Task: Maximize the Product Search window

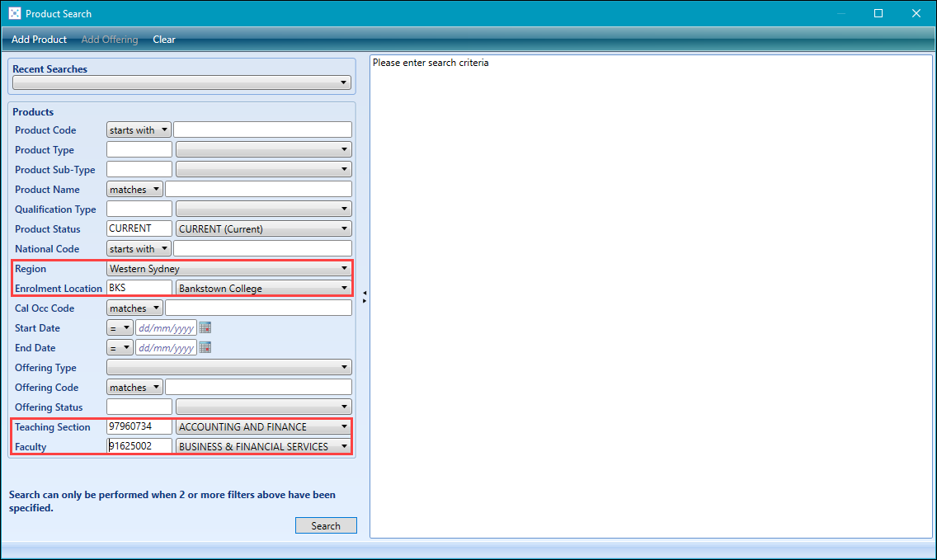Action: click(878, 13)
